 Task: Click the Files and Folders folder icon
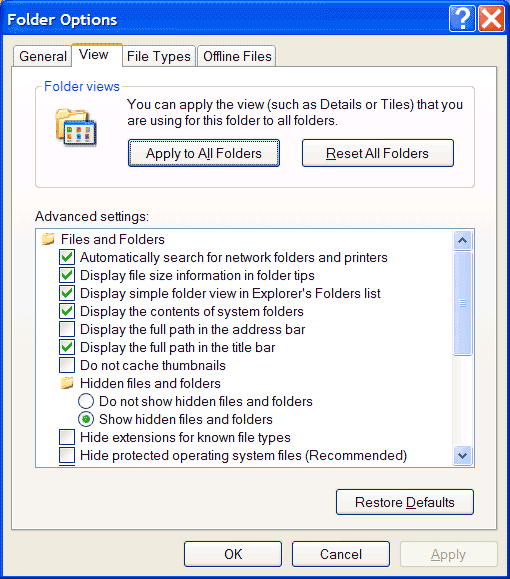pyautogui.click(x=48, y=239)
